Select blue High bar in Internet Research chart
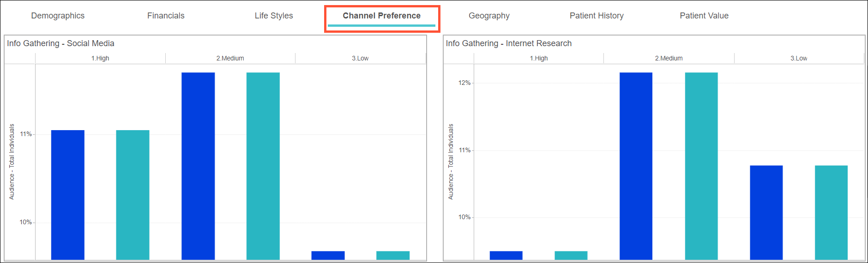This screenshot has height=263, width=868. [x=506, y=255]
